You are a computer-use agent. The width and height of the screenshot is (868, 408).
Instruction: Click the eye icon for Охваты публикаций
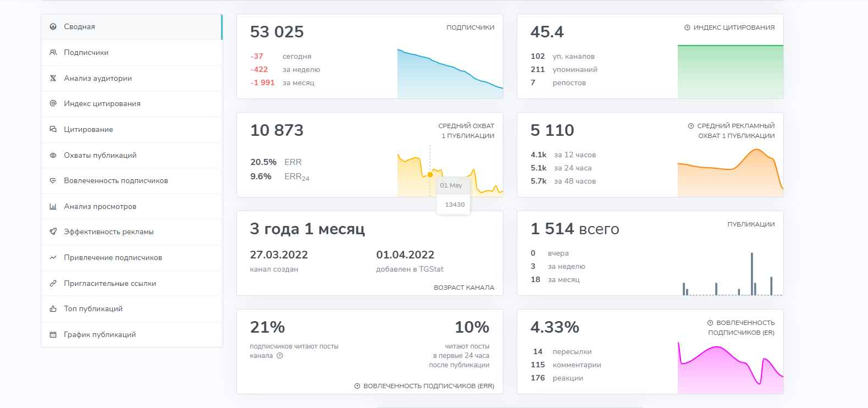coord(53,155)
